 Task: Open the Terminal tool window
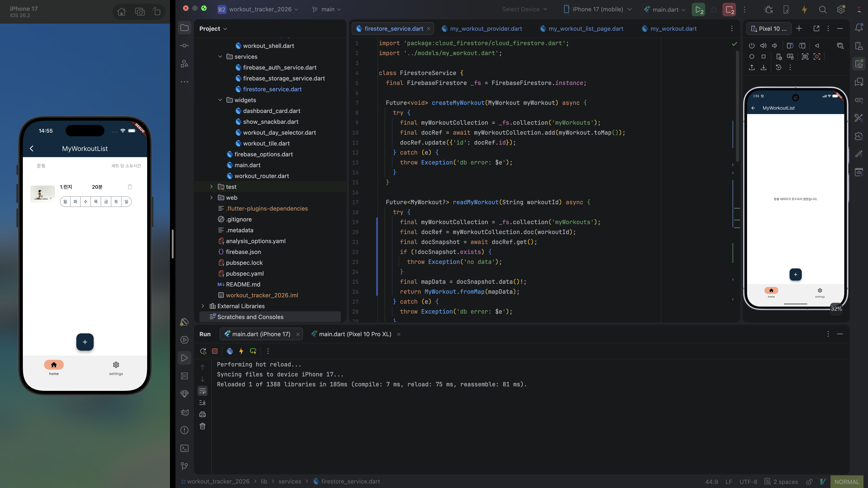[x=184, y=448]
